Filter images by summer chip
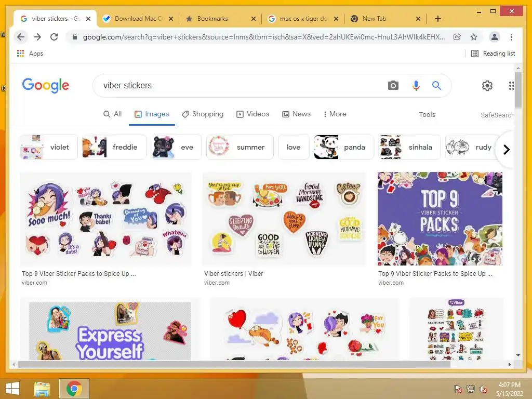Viewport: 532px width, 399px height. 240,147
